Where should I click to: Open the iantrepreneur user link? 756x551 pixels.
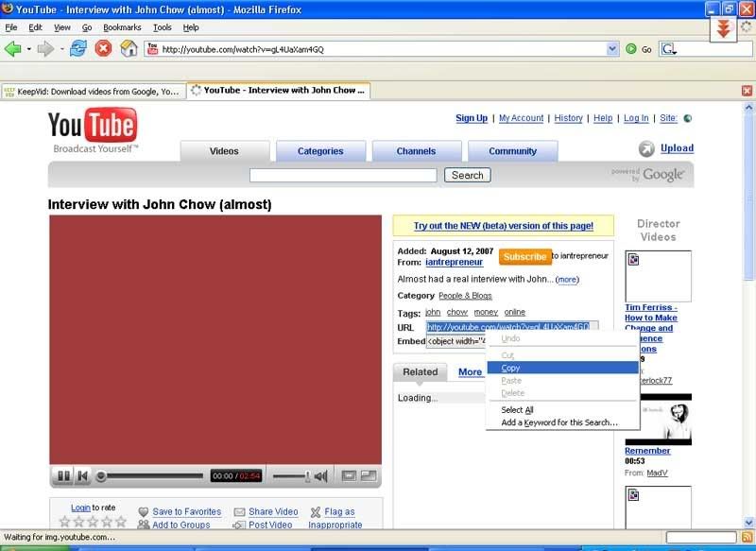pyautogui.click(x=454, y=262)
